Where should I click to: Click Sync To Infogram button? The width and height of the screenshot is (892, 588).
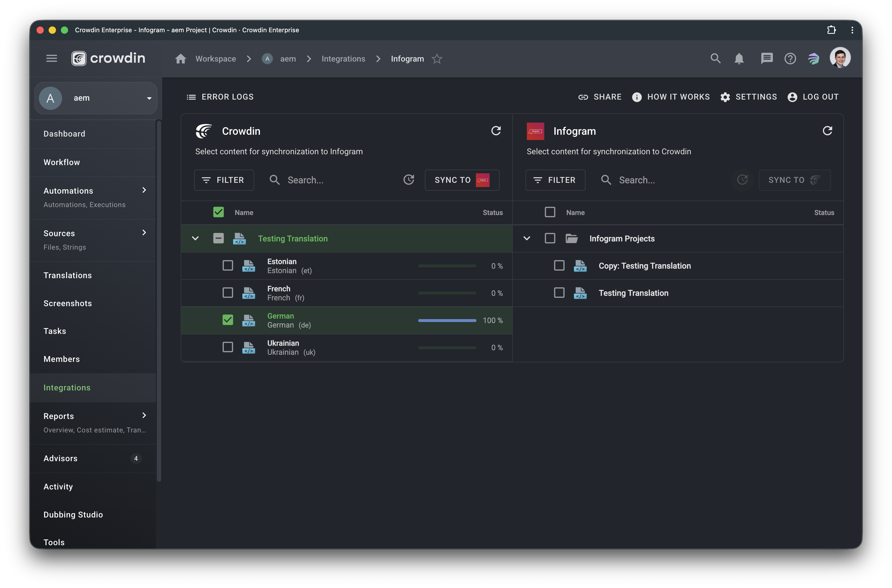(462, 180)
